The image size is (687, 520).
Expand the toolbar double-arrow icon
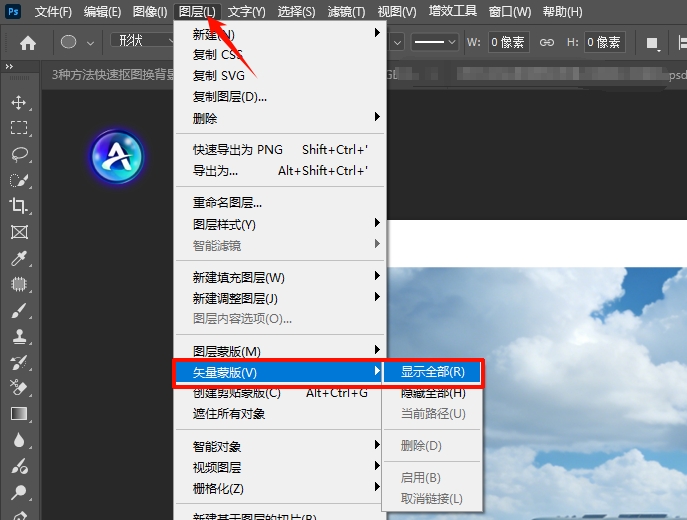pos(9,67)
